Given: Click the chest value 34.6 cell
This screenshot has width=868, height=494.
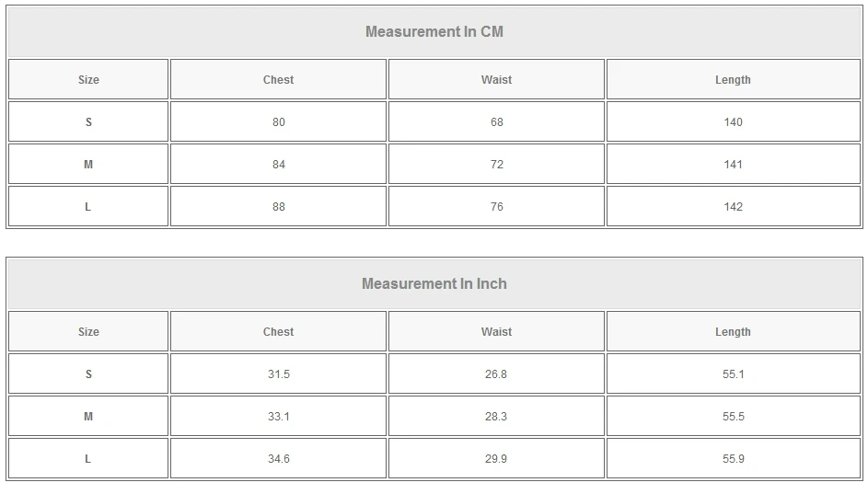Looking at the screenshot, I should coord(278,459).
